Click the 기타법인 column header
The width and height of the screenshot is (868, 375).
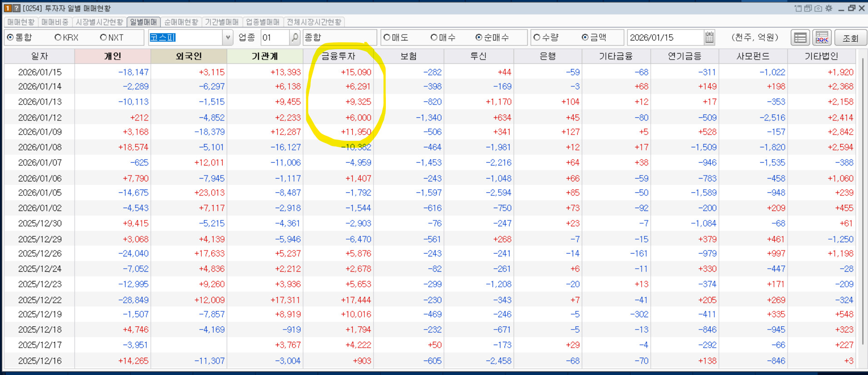tap(822, 56)
